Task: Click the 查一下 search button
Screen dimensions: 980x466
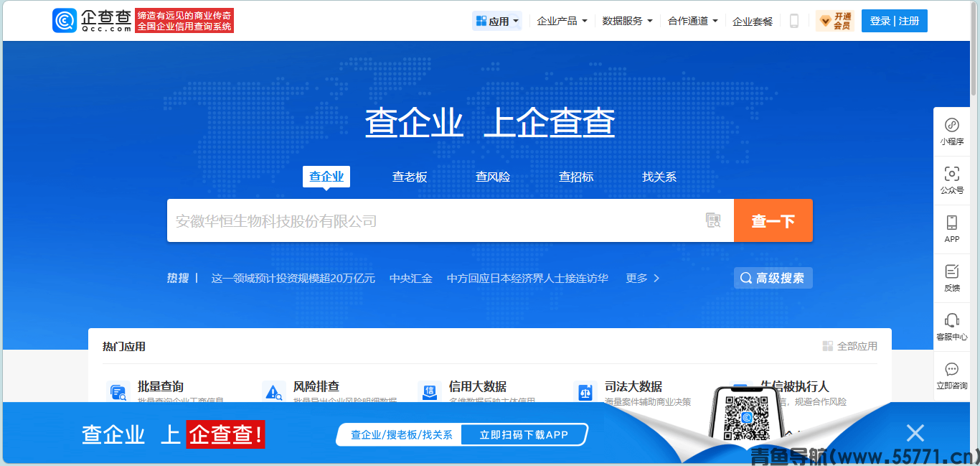Action: pos(773,220)
